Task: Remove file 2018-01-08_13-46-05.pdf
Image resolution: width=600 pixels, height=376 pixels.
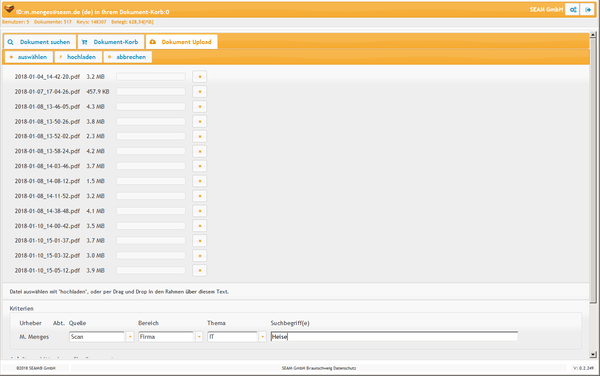Action: click(x=199, y=106)
